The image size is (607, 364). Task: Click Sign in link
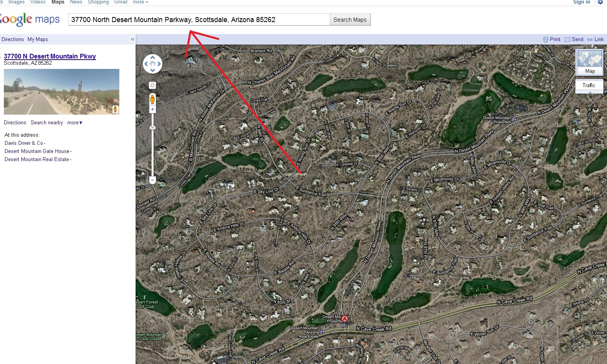point(581,2)
